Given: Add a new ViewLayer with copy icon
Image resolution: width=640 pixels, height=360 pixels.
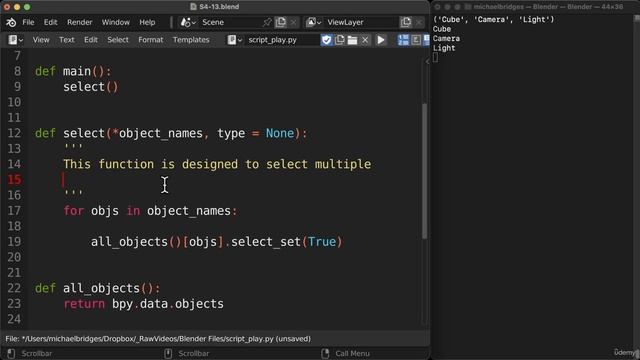Looking at the screenshot, I should coord(406,22).
